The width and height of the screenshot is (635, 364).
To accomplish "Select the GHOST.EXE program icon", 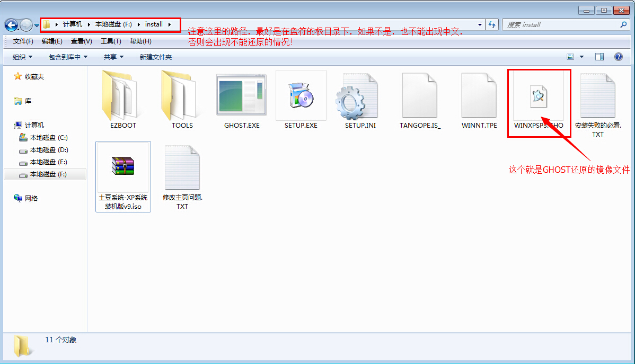I will pyautogui.click(x=242, y=94).
